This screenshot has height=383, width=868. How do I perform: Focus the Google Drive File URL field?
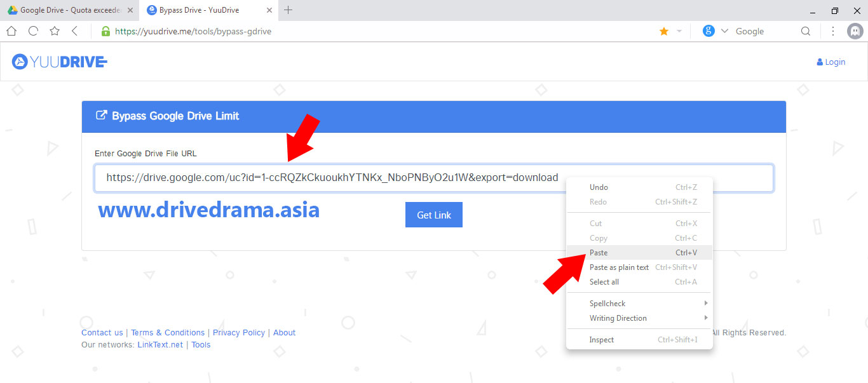pos(434,178)
